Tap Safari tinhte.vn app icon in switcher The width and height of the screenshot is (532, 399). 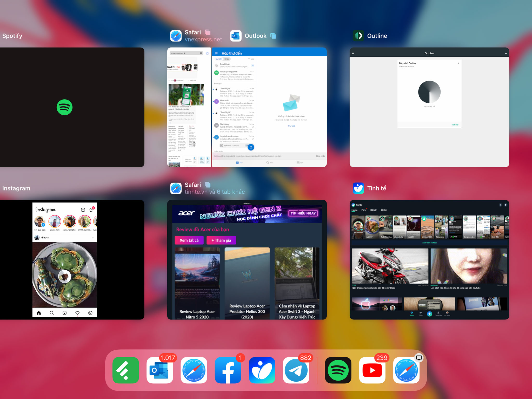[x=176, y=188]
